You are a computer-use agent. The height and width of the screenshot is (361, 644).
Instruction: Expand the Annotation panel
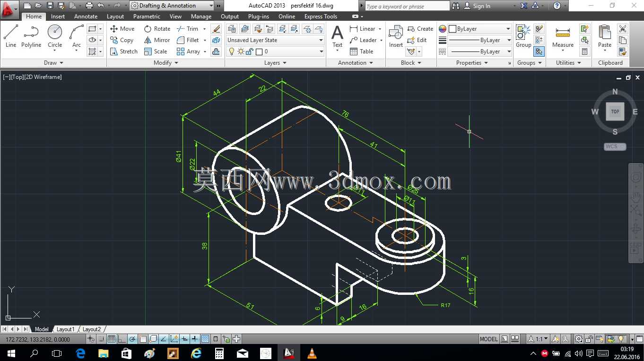tap(356, 63)
